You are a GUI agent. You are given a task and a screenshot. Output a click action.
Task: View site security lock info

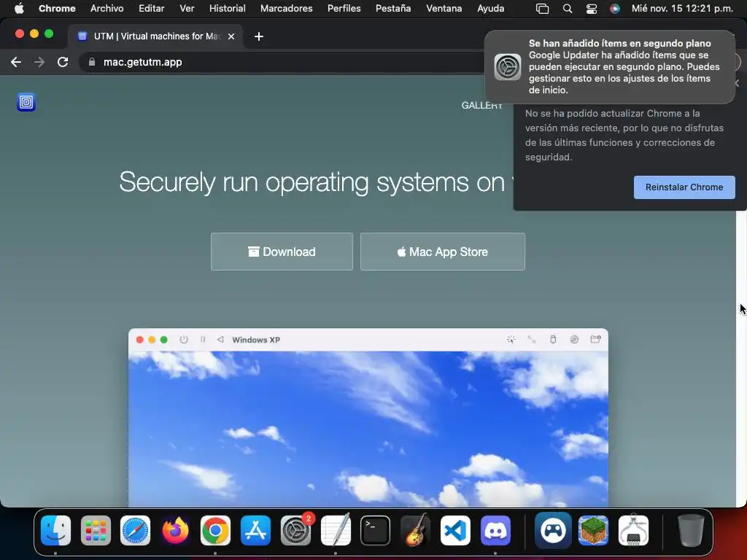tap(92, 62)
